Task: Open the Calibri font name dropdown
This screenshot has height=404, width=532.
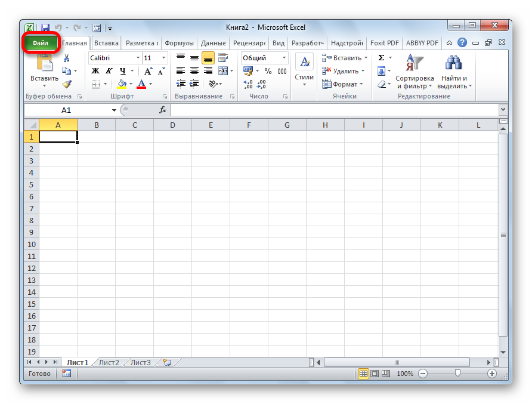Action: coord(138,58)
